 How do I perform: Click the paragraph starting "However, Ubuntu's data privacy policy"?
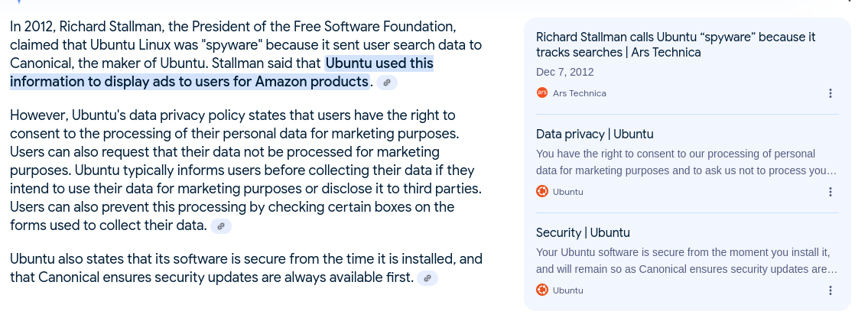point(245,170)
